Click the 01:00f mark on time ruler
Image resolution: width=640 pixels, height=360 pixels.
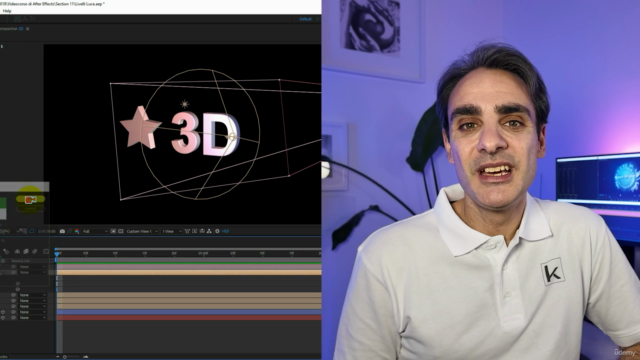tap(203, 253)
